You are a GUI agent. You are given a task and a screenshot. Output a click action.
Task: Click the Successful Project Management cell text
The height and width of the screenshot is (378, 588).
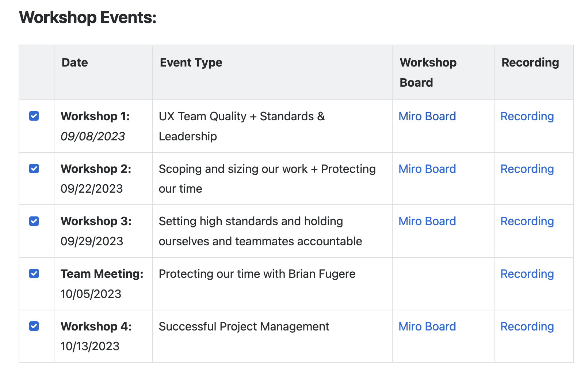[x=244, y=326]
